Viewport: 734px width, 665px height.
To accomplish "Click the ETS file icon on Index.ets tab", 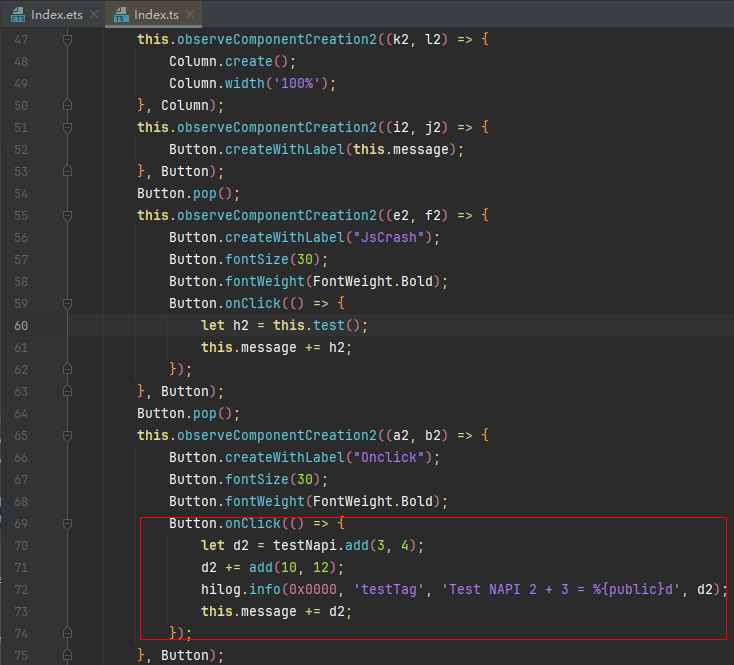I will (17, 14).
